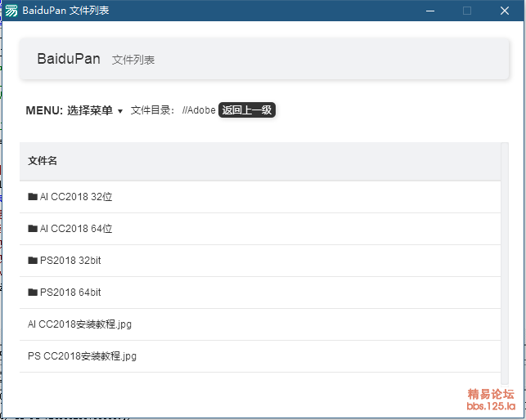Minimize the BaiduPan window

coord(430,11)
